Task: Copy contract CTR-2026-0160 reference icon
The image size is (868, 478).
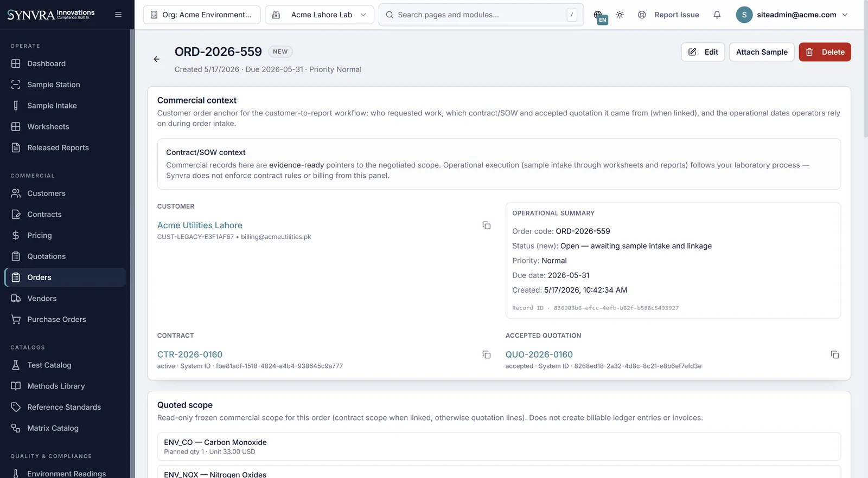Action: click(x=487, y=354)
